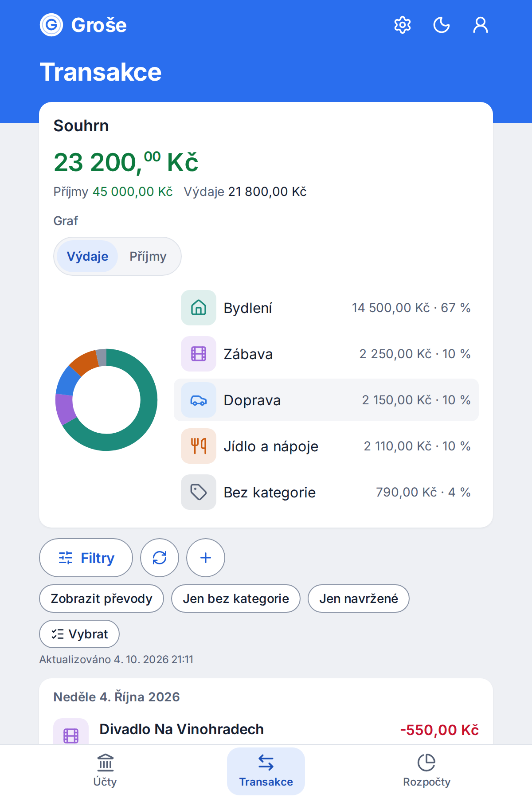
Task: Click the Jídlo a nápoje cutlery icon
Action: (x=199, y=446)
